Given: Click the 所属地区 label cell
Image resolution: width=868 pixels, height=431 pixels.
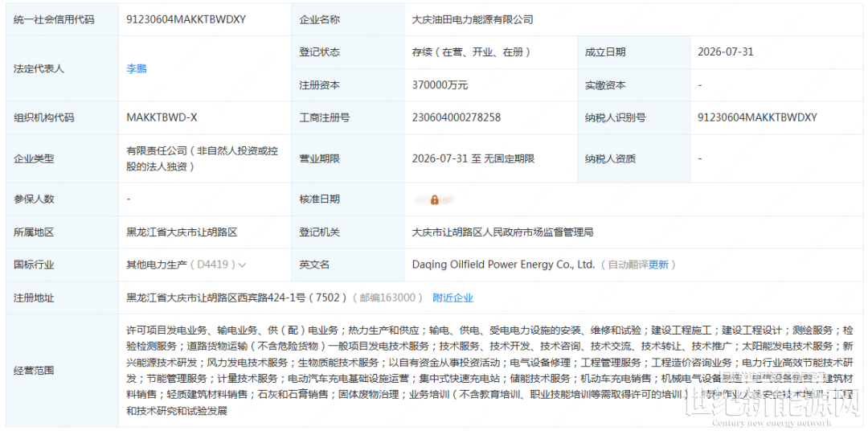Looking at the screenshot, I should (63, 232).
